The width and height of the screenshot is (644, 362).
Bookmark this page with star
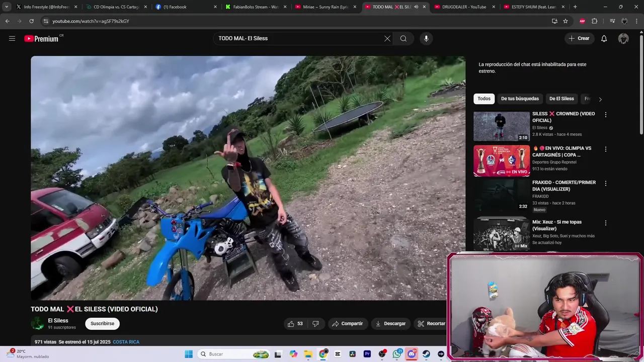[566, 21]
